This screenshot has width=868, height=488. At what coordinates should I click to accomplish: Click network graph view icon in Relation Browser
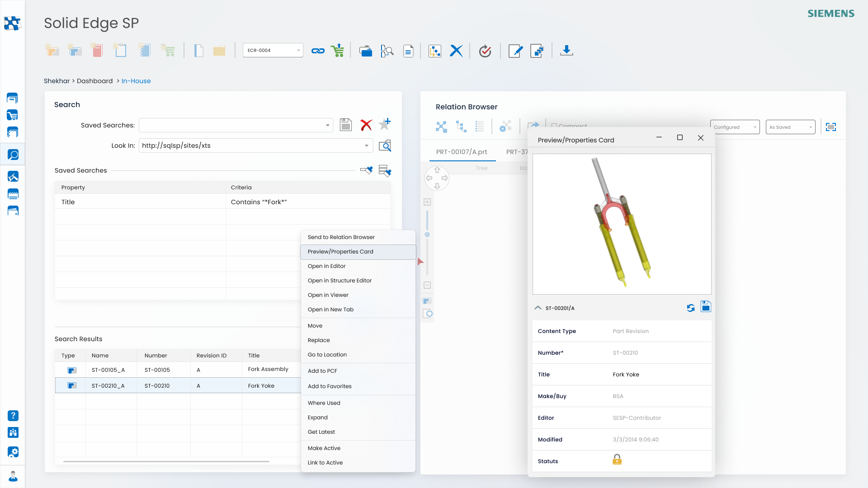coord(441,127)
